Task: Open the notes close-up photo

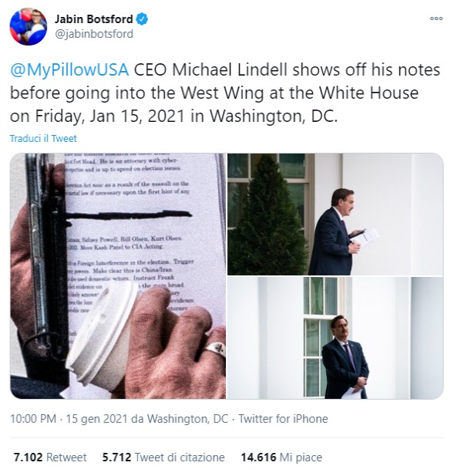Action: (118, 276)
